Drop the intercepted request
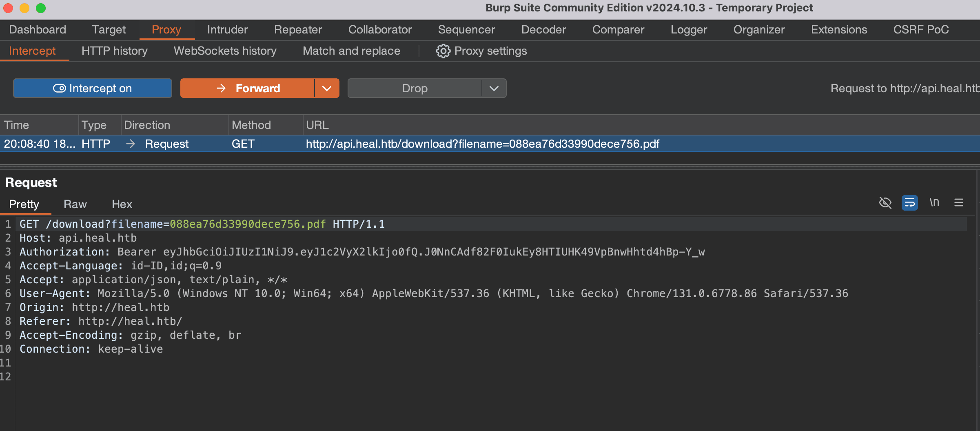The width and height of the screenshot is (980, 431). [415, 88]
